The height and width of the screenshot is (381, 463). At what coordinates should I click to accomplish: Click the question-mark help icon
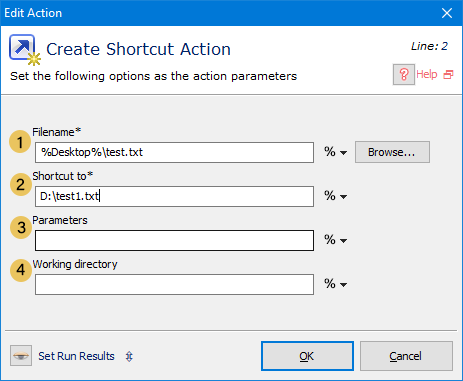point(404,74)
